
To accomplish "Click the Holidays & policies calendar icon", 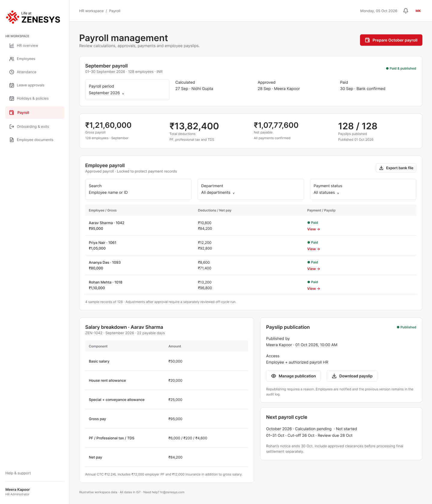I will 12,98.
